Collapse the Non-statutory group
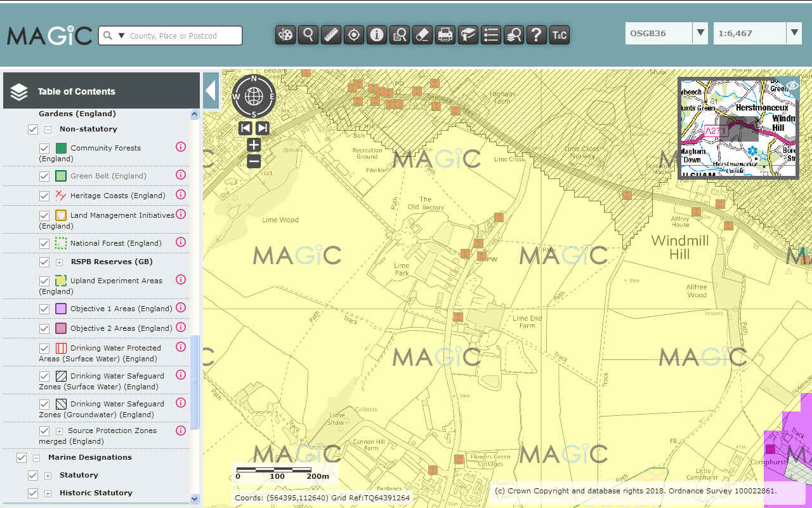Image resolution: width=812 pixels, height=508 pixels. [x=48, y=129]
